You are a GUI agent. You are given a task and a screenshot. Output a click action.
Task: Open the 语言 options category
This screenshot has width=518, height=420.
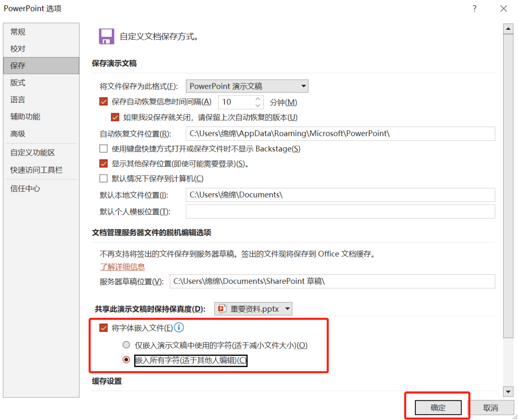coord(41,99)
